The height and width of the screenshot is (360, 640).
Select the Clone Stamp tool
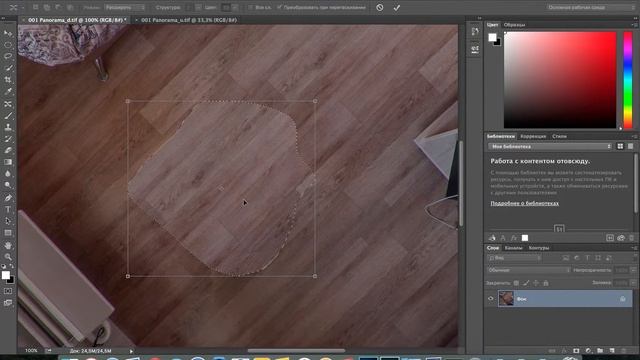click(x=8, y=127)
